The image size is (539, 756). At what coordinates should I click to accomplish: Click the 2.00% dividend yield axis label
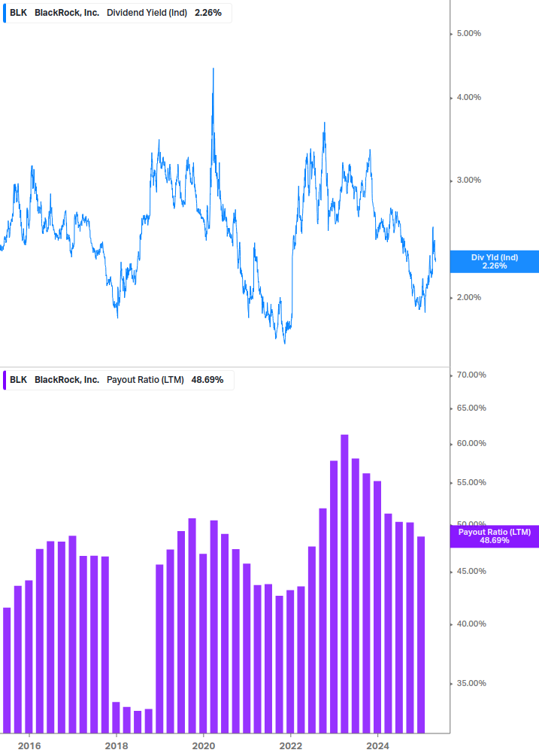pos(468,297)
